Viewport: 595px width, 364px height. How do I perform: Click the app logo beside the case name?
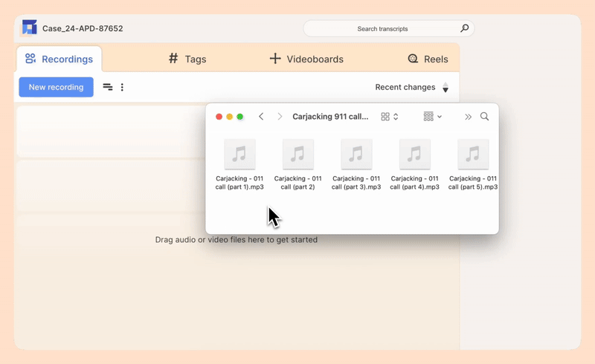pyautogui.click(x=29, y=28)
